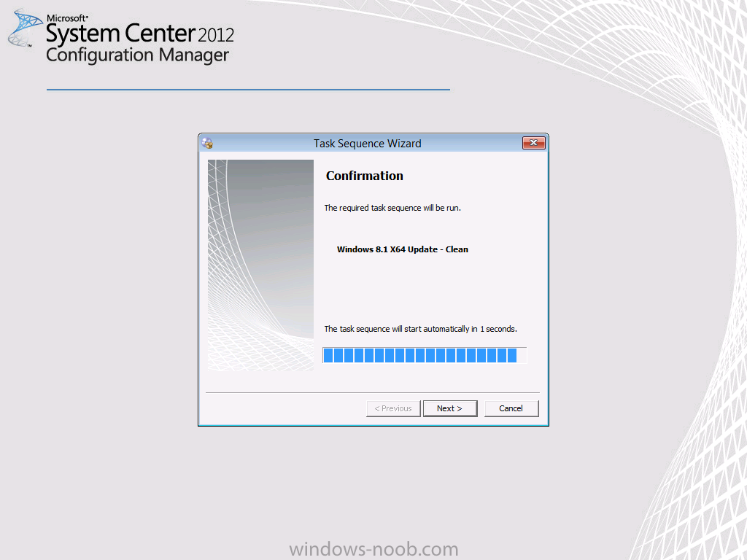
Task: Click the greyed-out Previous button
Action: (393, 408)
